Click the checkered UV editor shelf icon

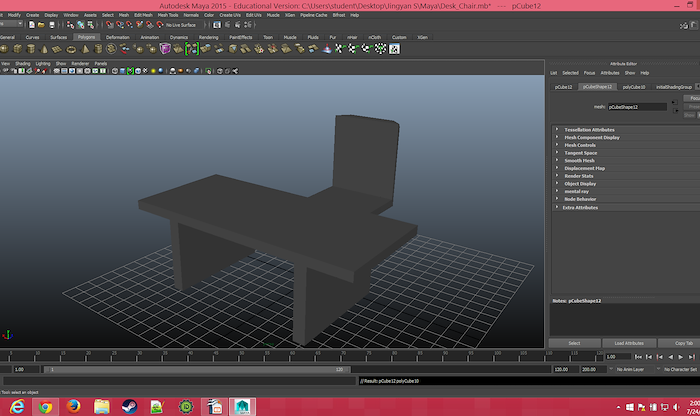[x=394, y=49]
